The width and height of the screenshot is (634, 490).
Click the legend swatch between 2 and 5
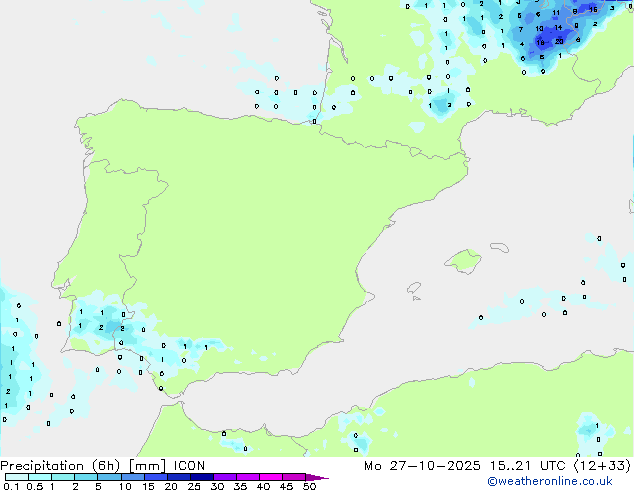click(86, 477)
